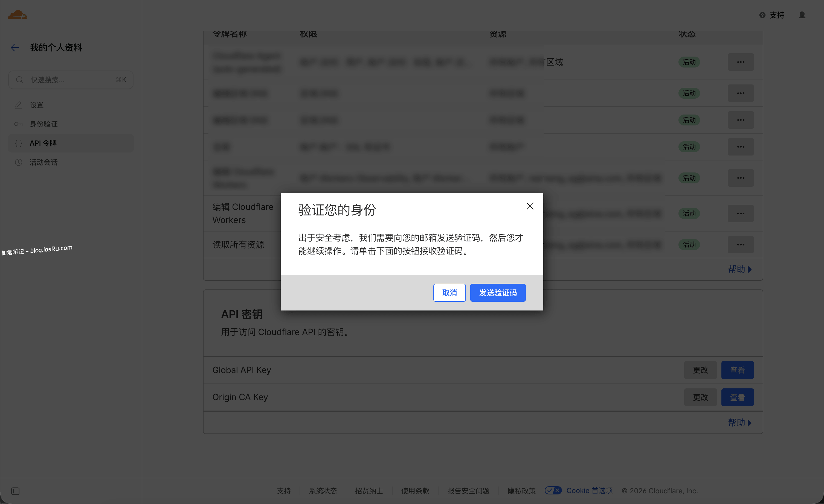Click the API 密钥 section heading
The width and height of the screenshot is (824, 504).
click(242, 314)
